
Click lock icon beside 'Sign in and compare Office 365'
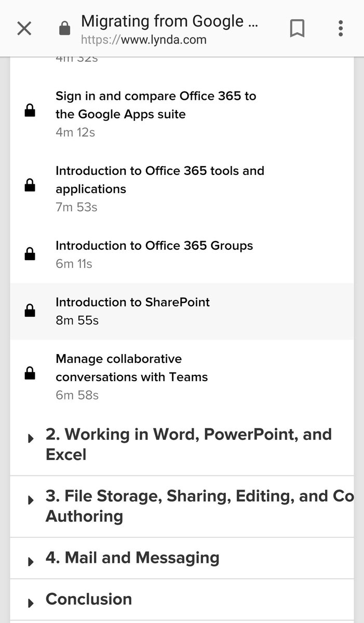click(30, 110)
